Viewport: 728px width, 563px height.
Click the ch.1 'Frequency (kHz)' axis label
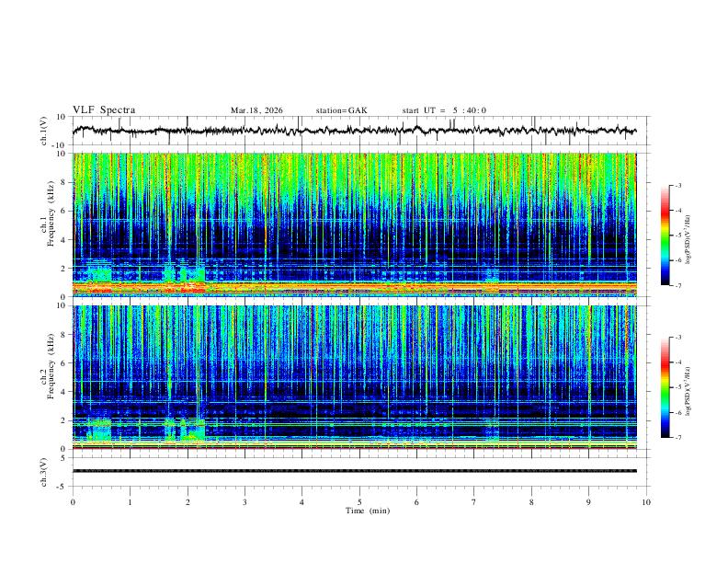click(x=51, y=214)
